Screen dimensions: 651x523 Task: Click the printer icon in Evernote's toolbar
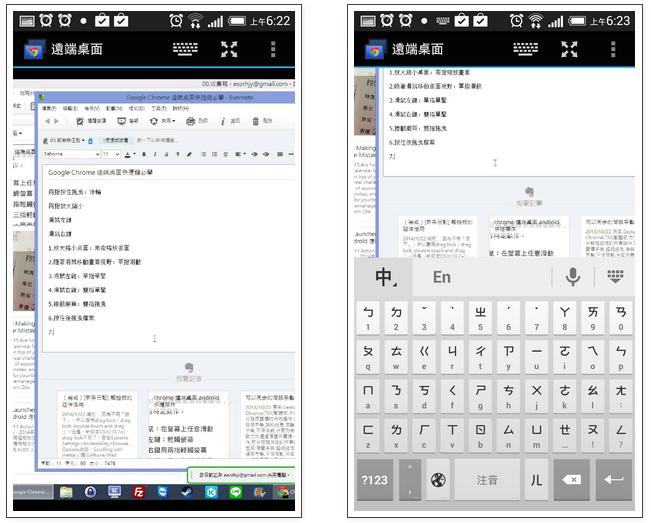click(x=191, y=121)
